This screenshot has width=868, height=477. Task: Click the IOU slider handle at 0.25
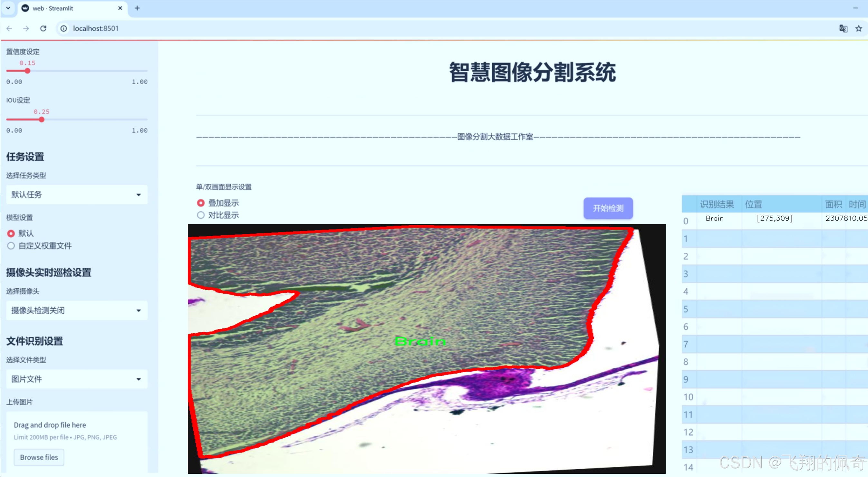[42, 119]
